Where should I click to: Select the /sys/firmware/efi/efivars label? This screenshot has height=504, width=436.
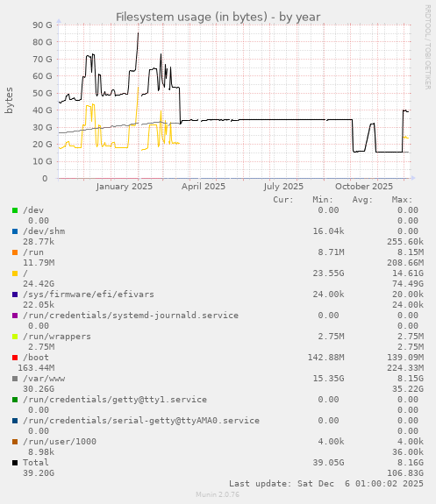click(89, 295)
